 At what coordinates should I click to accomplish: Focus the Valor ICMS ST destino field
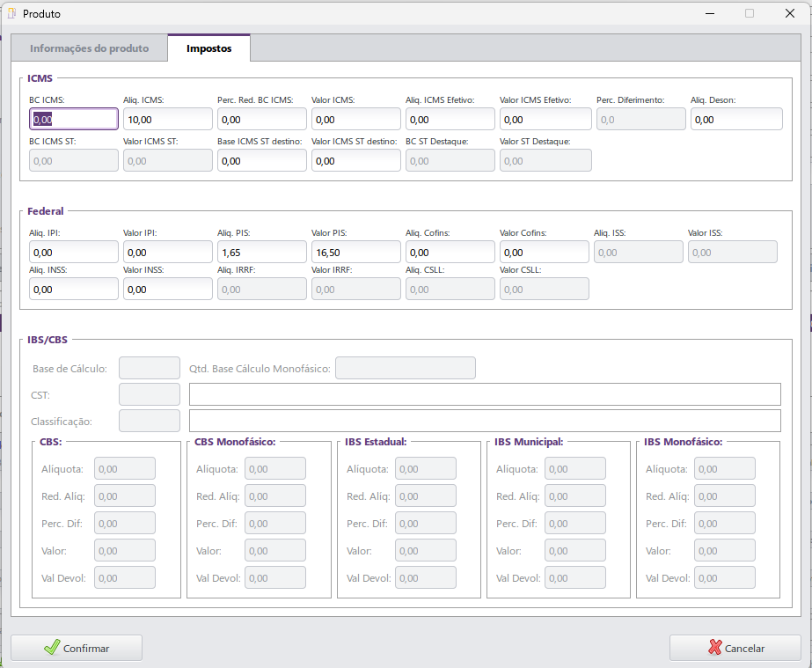pyautogui.click(x=355, y=161)
